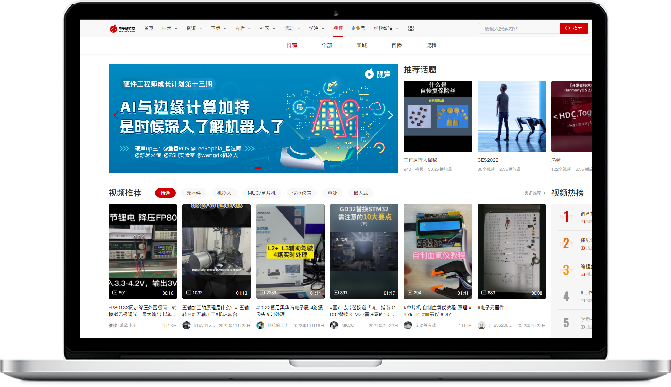Open the number 5 hot-ranked video
This screenshot has height=387, width=671.
576,323
